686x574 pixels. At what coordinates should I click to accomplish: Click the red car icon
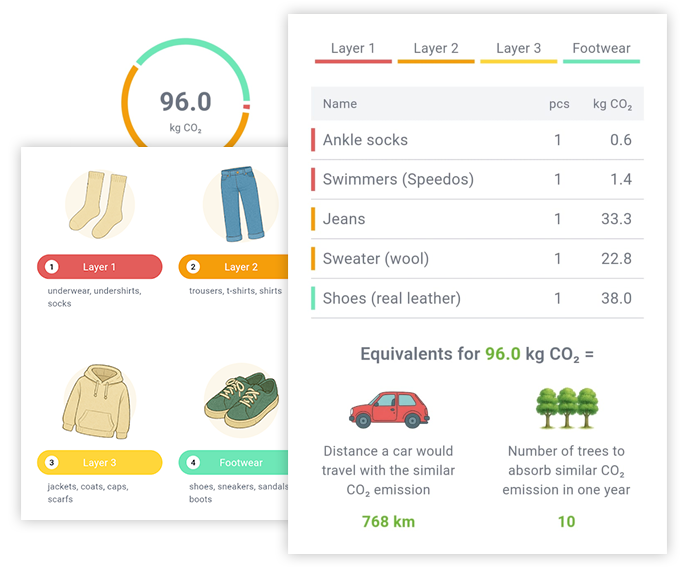[388, 408]
